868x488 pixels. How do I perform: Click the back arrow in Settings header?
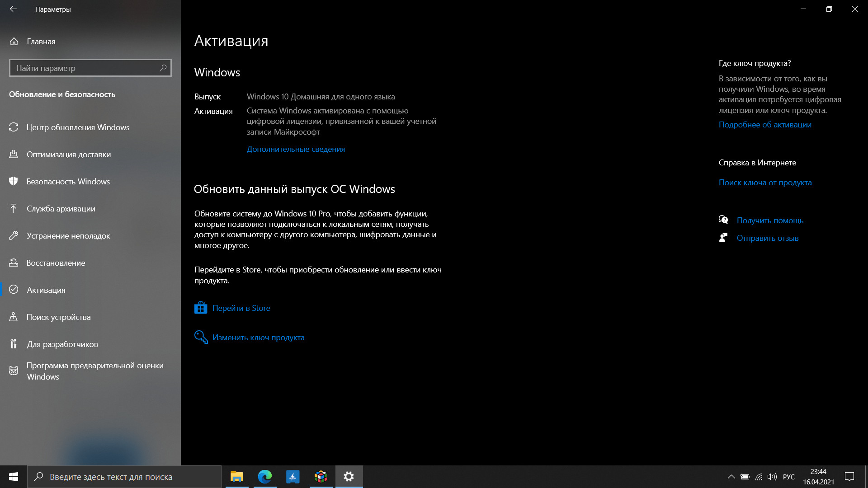coord(13,9)
